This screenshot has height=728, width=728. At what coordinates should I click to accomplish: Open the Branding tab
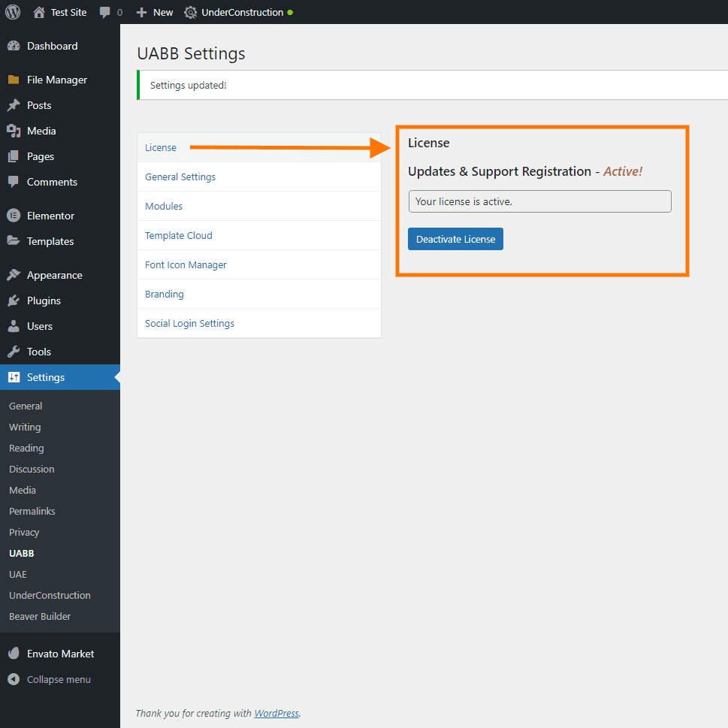pyautogui.click(x=259, y=295)
